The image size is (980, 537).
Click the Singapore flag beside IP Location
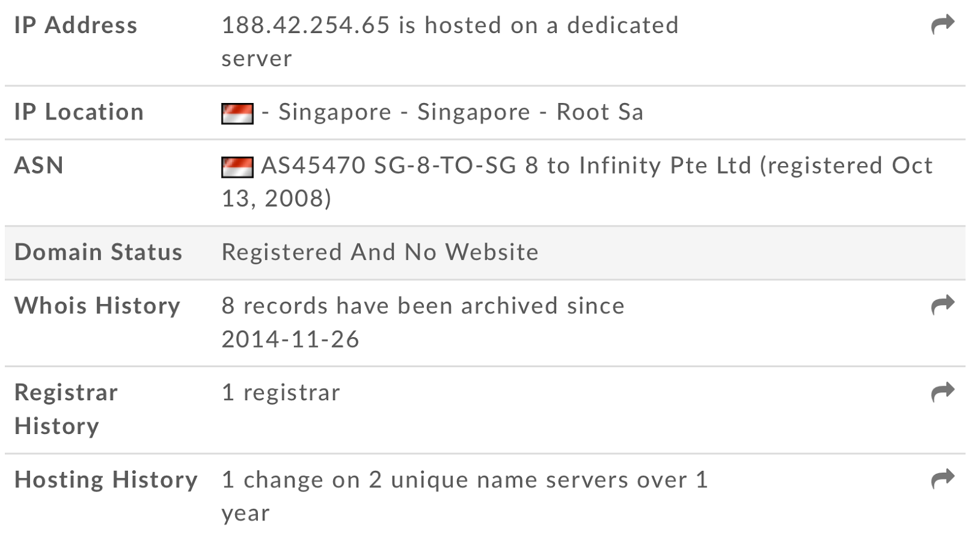click(x=237, y=113)
